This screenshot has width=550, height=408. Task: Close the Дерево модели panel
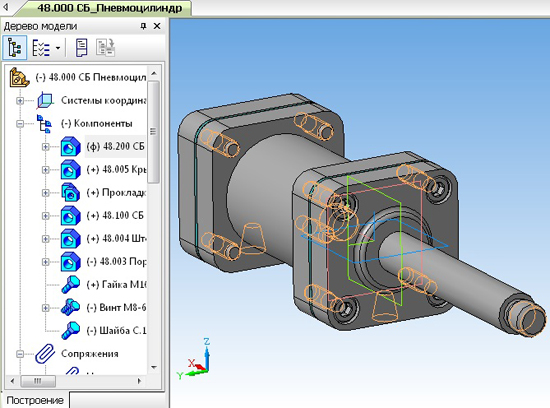pos(157,26)
